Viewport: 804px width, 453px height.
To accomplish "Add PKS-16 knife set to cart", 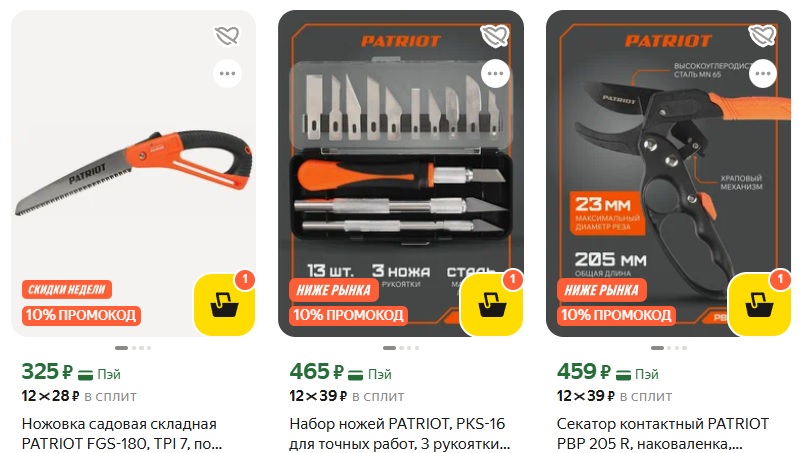I will [492, 305].
